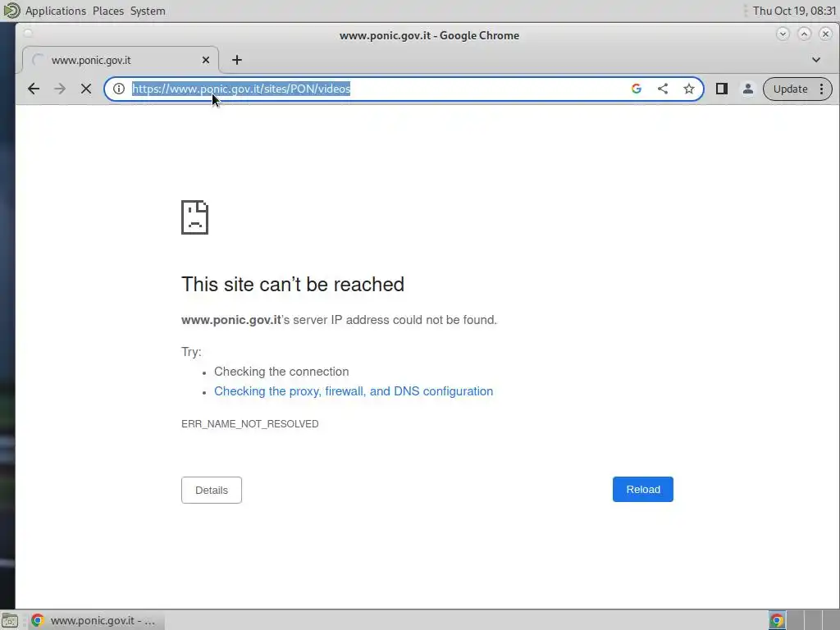
Task: Click the Chrome taskbar window entry
Action: point(97,620)
